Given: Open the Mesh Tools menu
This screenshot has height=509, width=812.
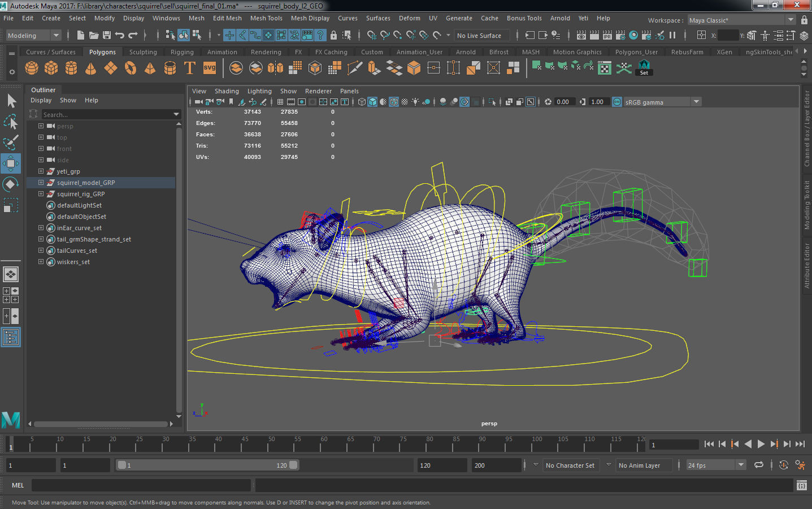Looking at the screenshot, I should (x=266, y=18).
